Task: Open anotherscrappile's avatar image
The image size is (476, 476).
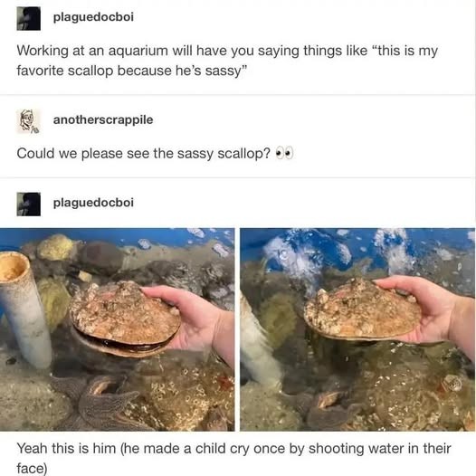Action: pyautogui.click(x=29, y=121)
